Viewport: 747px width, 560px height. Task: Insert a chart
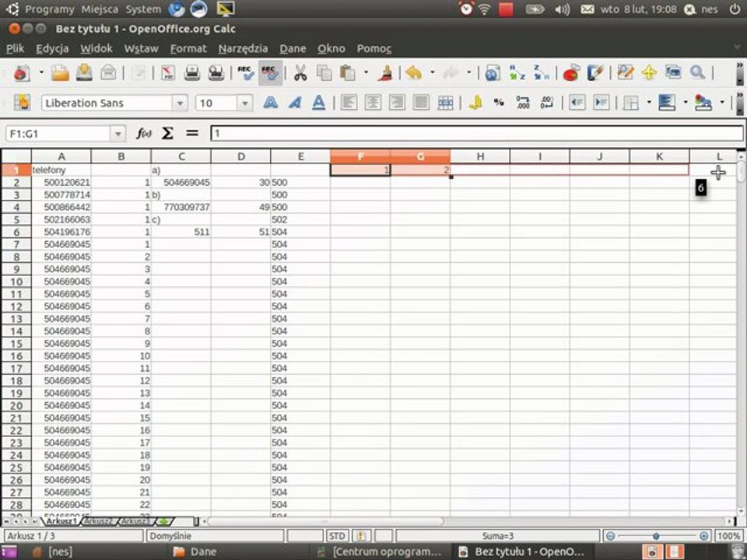pyautogui.click(x=570, y=73)
